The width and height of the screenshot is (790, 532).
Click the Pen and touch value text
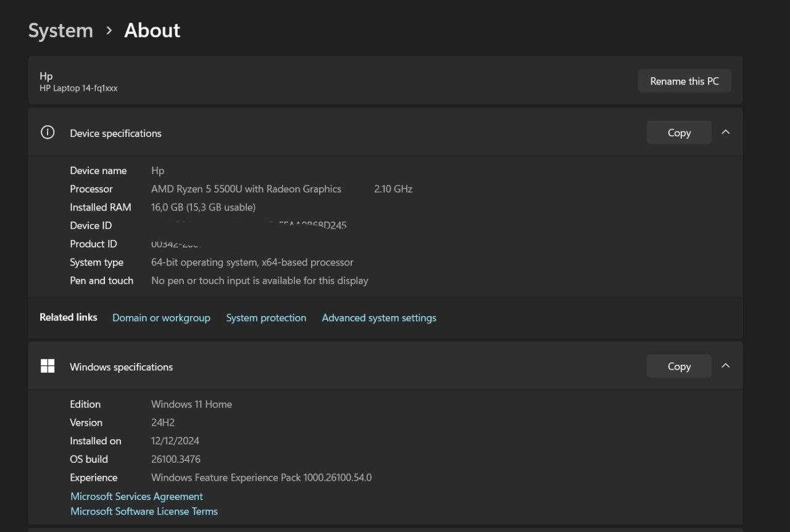pos(260,281)
